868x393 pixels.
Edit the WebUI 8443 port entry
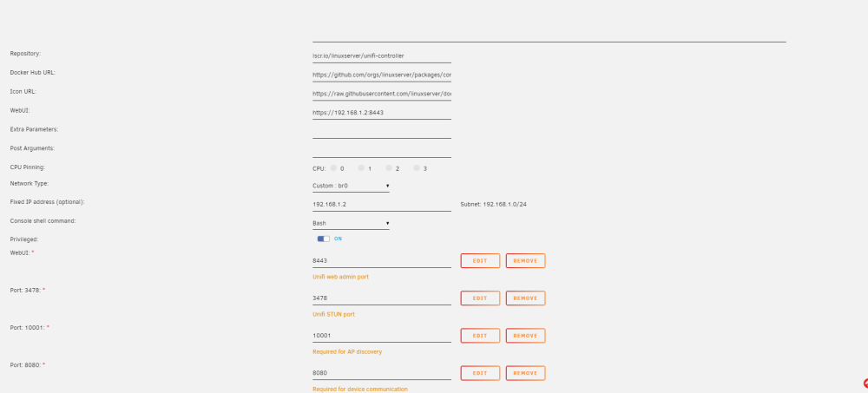pos(480,261)
